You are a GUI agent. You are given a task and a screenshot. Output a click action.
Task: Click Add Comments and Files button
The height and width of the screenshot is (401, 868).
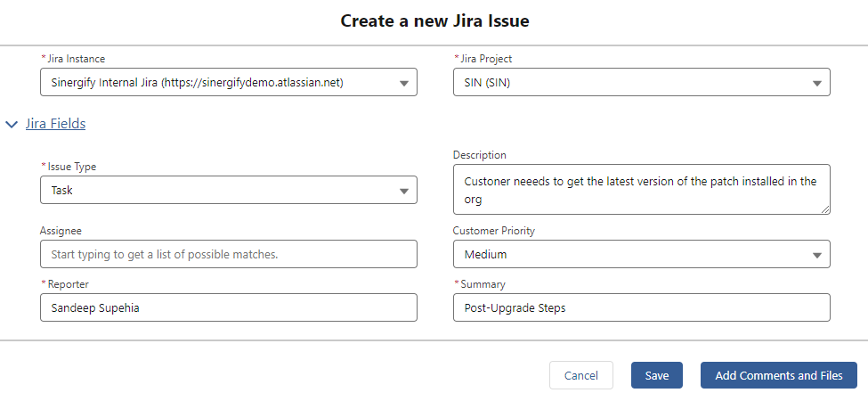(778, 375)
